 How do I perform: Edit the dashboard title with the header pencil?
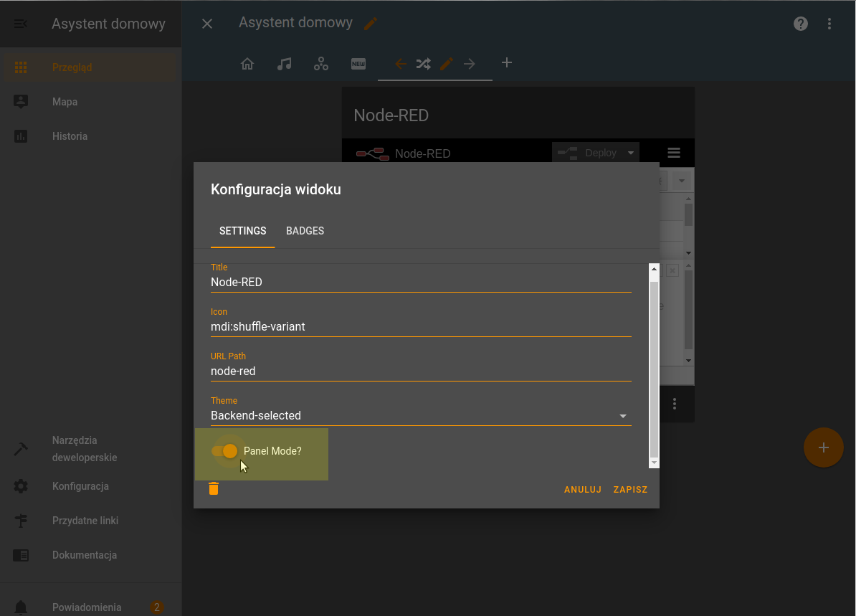point(371,23)
